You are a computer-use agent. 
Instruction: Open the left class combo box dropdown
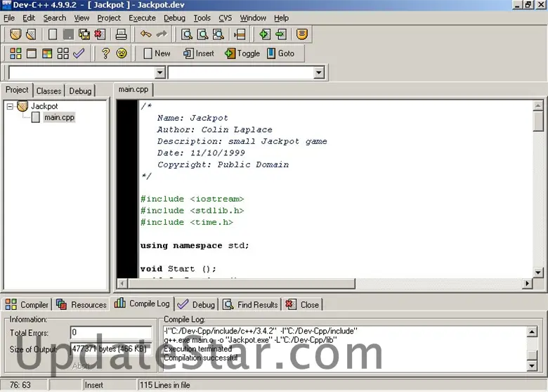pos(160,72)
